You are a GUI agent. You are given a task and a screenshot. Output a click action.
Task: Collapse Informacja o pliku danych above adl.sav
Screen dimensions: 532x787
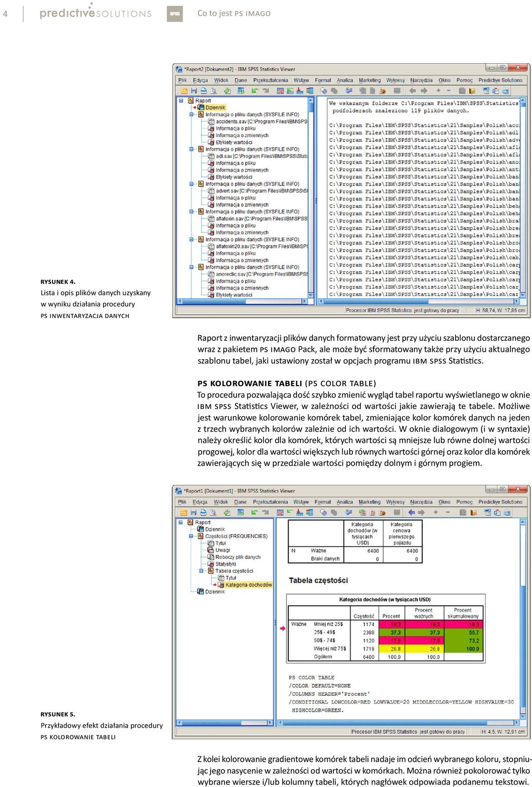coord(192,149)
